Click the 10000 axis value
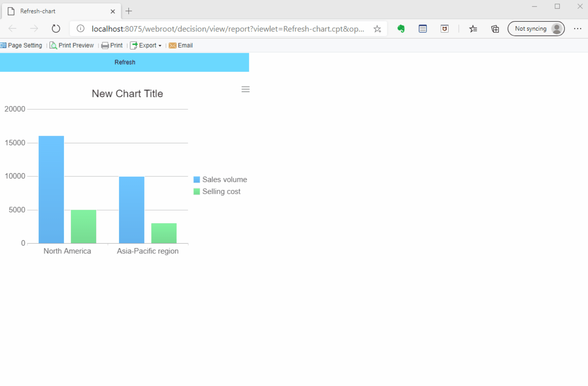 point(15,176)
